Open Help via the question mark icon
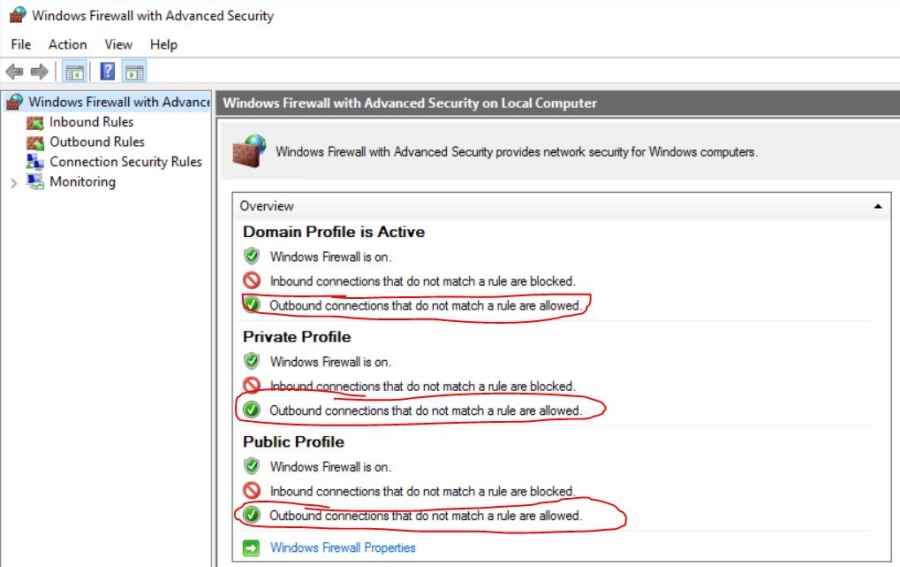 coord(107,72)
